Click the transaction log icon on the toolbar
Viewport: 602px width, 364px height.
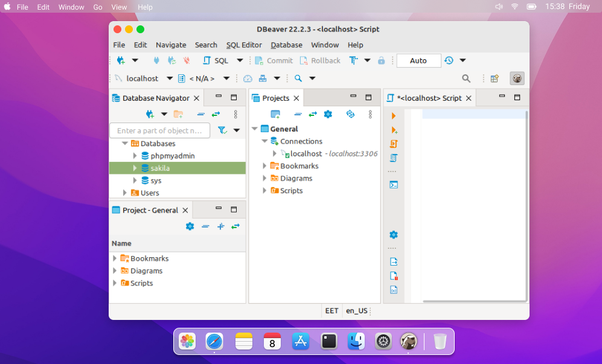coord(447,60)
